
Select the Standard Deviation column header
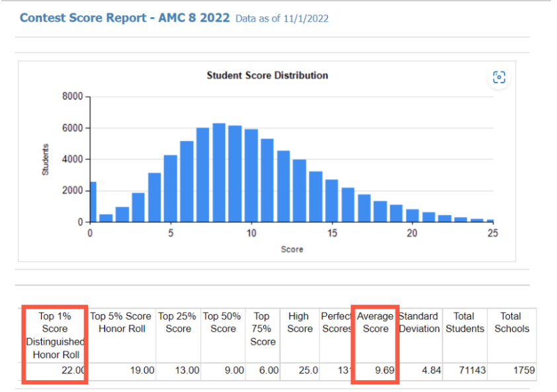418,322
